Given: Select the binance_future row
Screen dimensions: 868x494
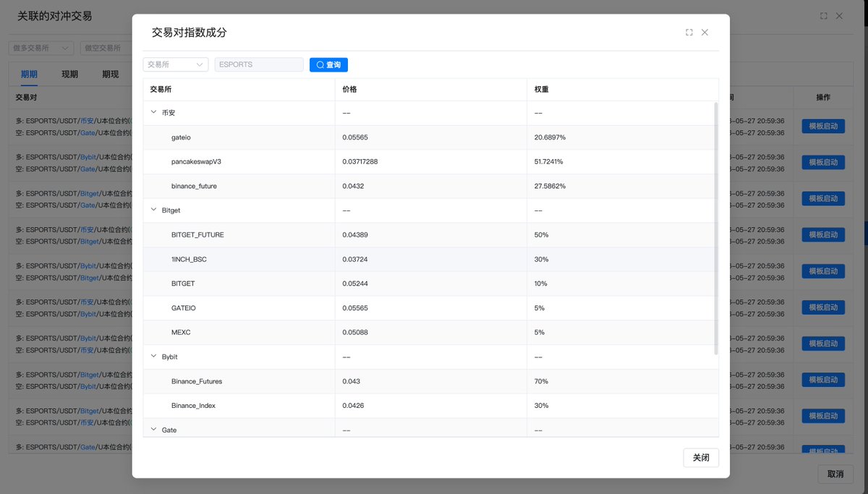Looking at the screenshot, I should 431,186.
